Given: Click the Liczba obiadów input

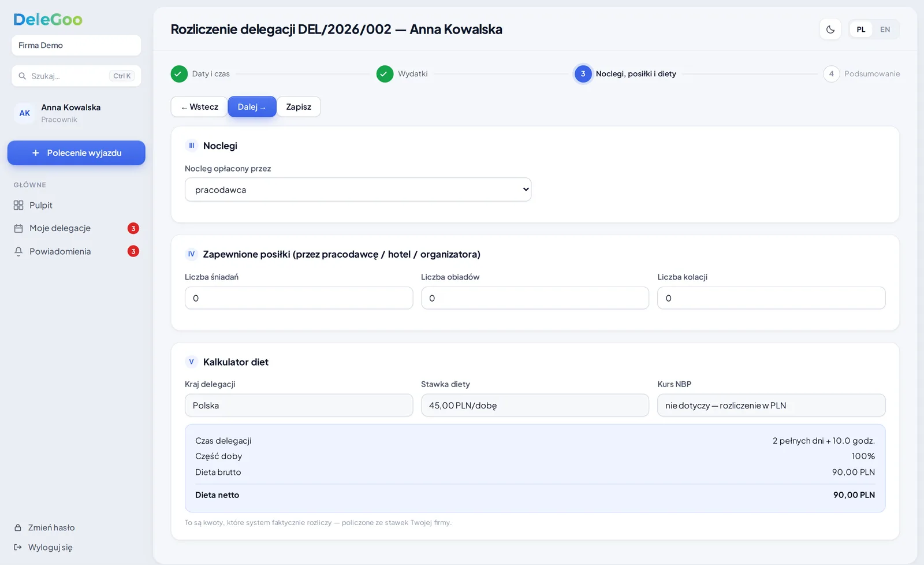Looking at the screenshot, I should pos(535,298).
